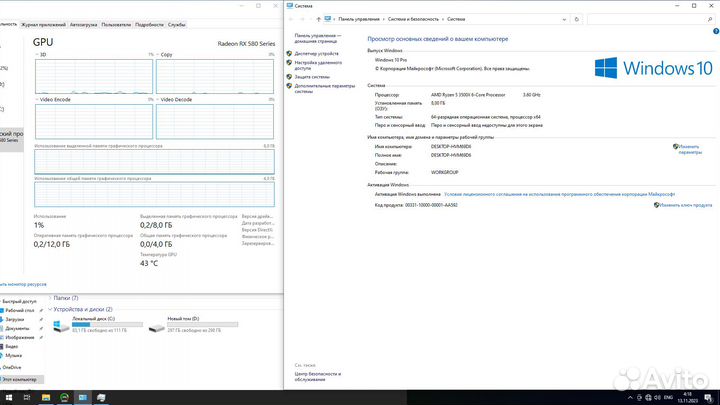720x405 pixels.
Task: Click the device tray icon beside the arrow
Action: 639,398
